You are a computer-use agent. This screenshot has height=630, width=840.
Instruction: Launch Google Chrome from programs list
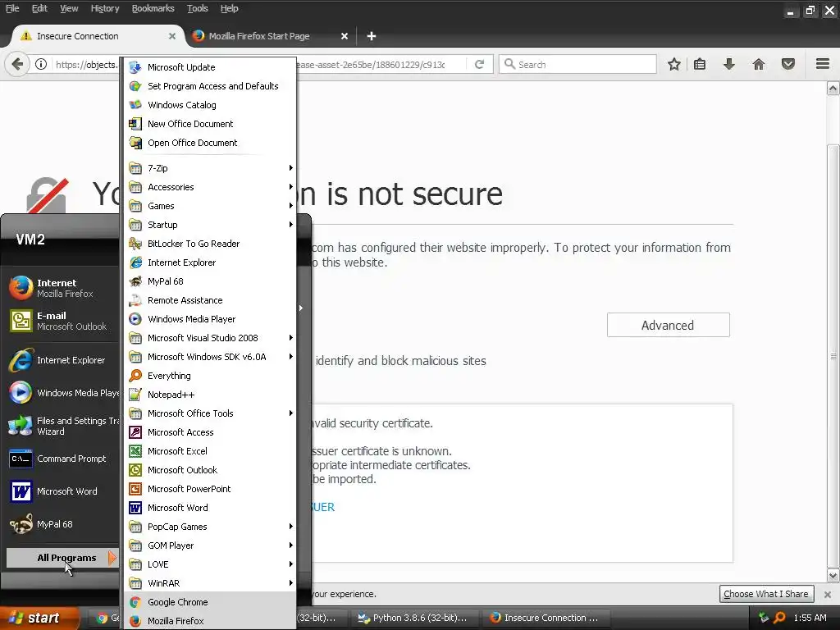[x=209, y=601]
